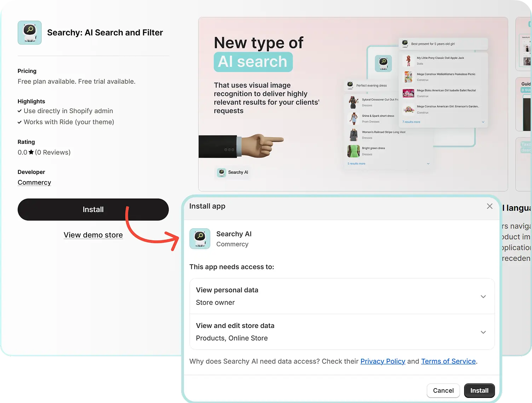Select the Bright green dress product thumbnail

pos(353,151)
